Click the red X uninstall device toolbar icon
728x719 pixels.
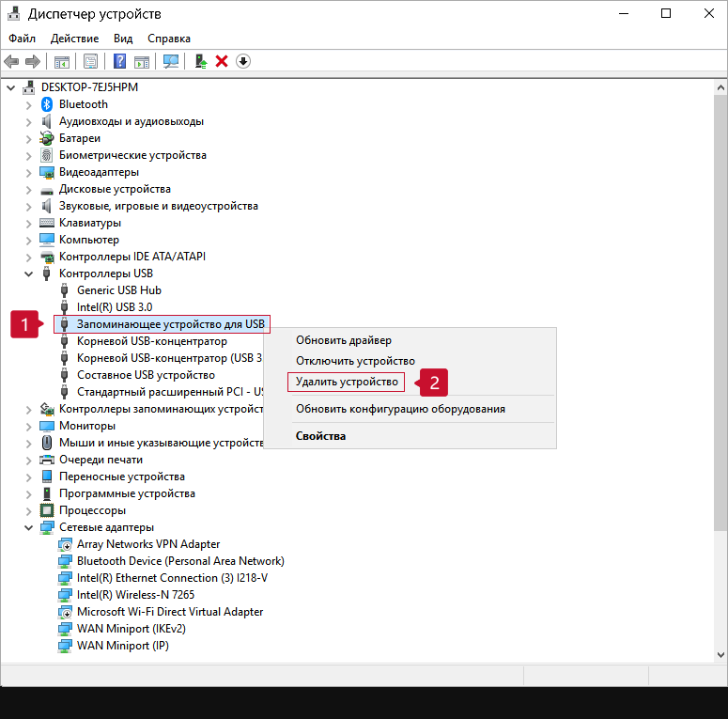[x=222, y=61]
